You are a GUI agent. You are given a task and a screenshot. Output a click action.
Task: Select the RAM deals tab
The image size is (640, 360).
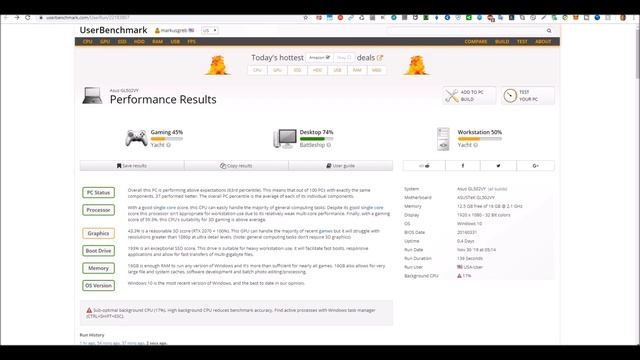click(357, 70)
